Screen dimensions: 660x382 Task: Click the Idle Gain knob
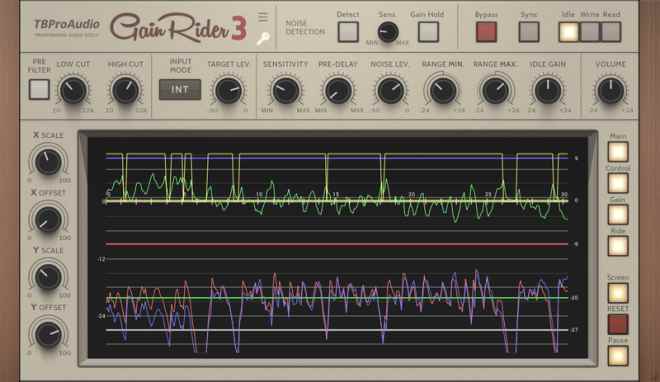548,90
